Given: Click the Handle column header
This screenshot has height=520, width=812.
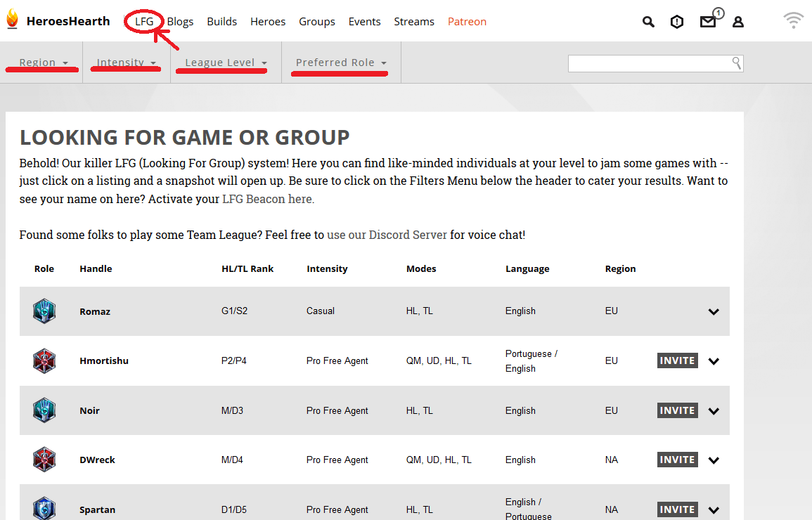Looking at the screenshot, I should tap(96, 268).
